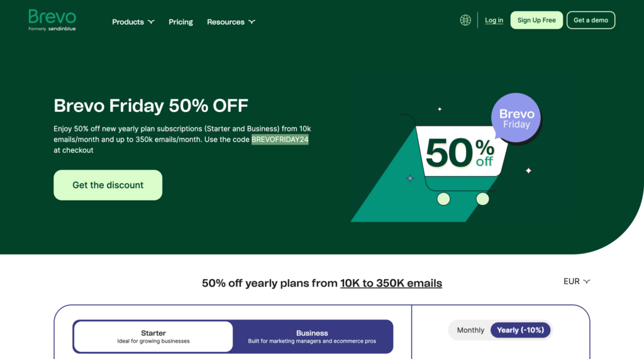Switch billing to Monthly
Screen dimensions: 644x359
coord(470,330)
